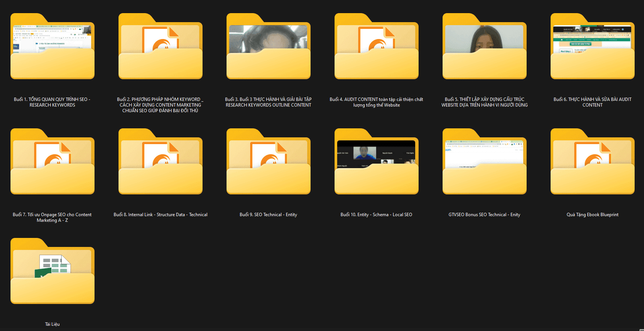Viewport: 644px width, 331px height.
Task: Select the Buổi 2 PHƯƠNG PHÁP NHÓM KEYWORD folder icon
Action: (161, 46)
